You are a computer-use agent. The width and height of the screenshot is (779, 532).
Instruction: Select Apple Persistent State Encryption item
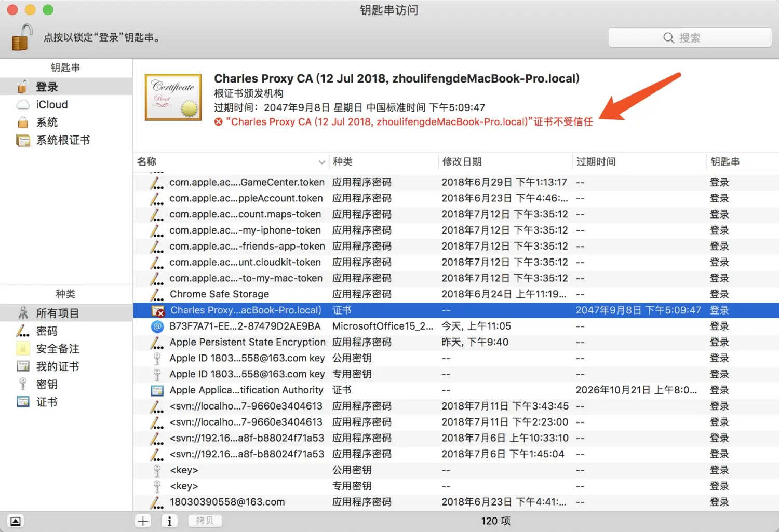456,342
